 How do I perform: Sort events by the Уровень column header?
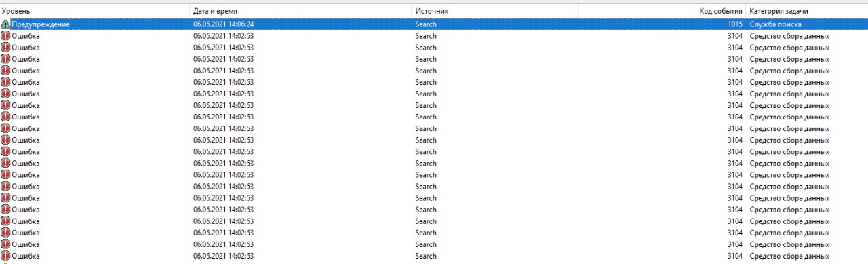[x=94, y=11]
